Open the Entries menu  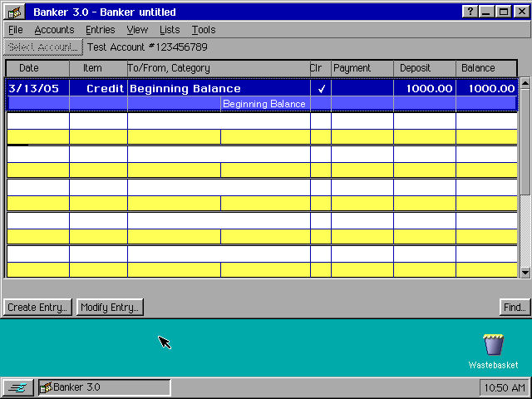click(x=101, y=30)
